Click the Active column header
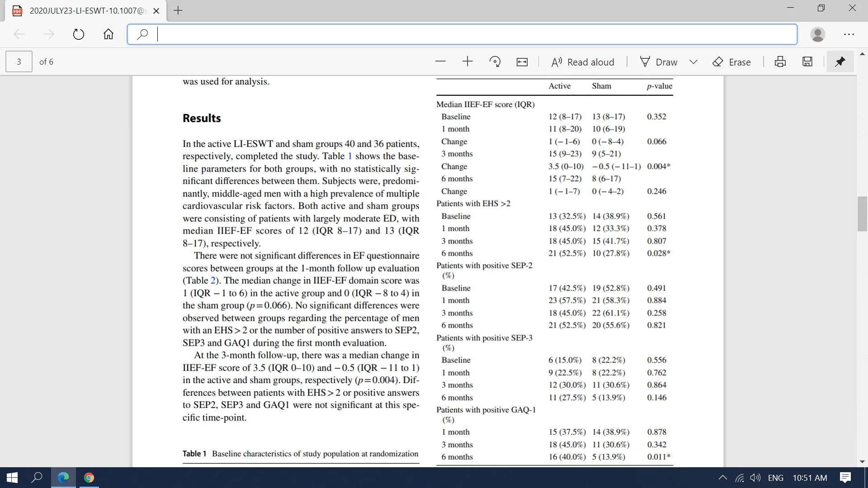Viewport: 868px width, 488px height. (560, 86)
